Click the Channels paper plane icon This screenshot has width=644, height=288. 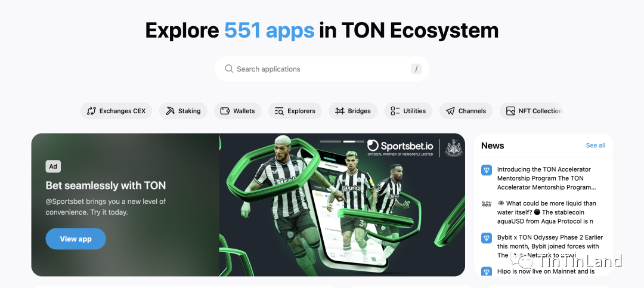point(450,111)
